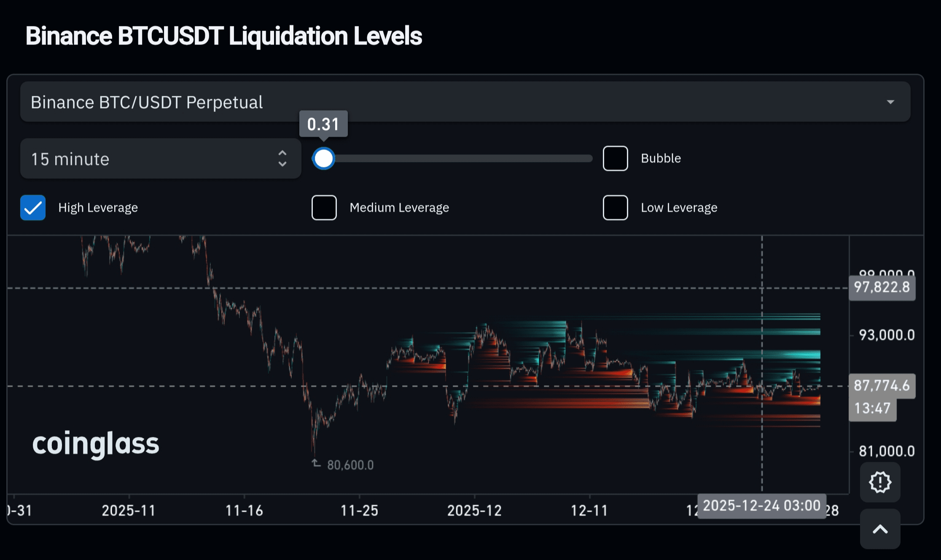Click the interval stepper arrows
This screenshot has height=560, width=941.
click(x=282, y=159)
